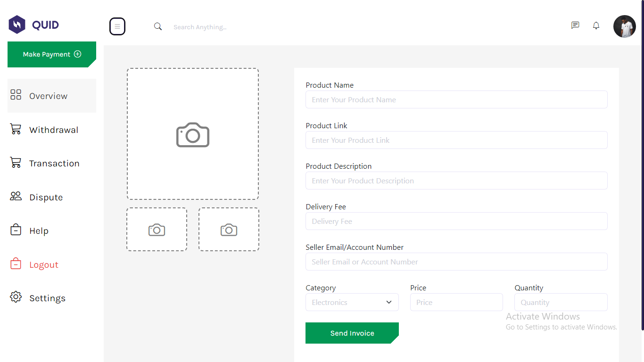Click the Enter Your Product Name field
The width and height of the screenshot is (644, 362).
click(456, 99)
